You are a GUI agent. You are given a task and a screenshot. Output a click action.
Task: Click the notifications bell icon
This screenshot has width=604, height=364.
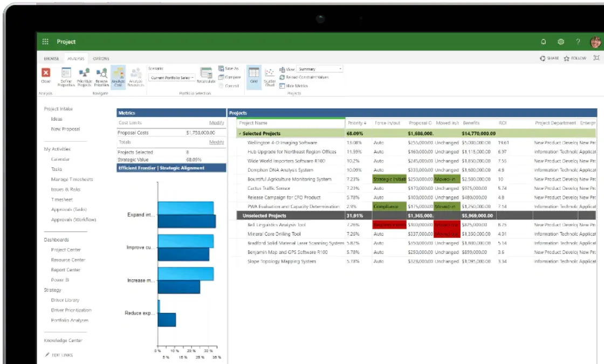[x=543, y=42]
